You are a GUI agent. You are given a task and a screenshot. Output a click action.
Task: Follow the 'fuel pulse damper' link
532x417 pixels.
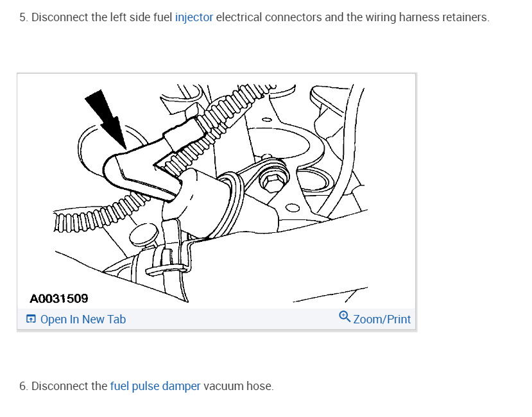[155, 386]
